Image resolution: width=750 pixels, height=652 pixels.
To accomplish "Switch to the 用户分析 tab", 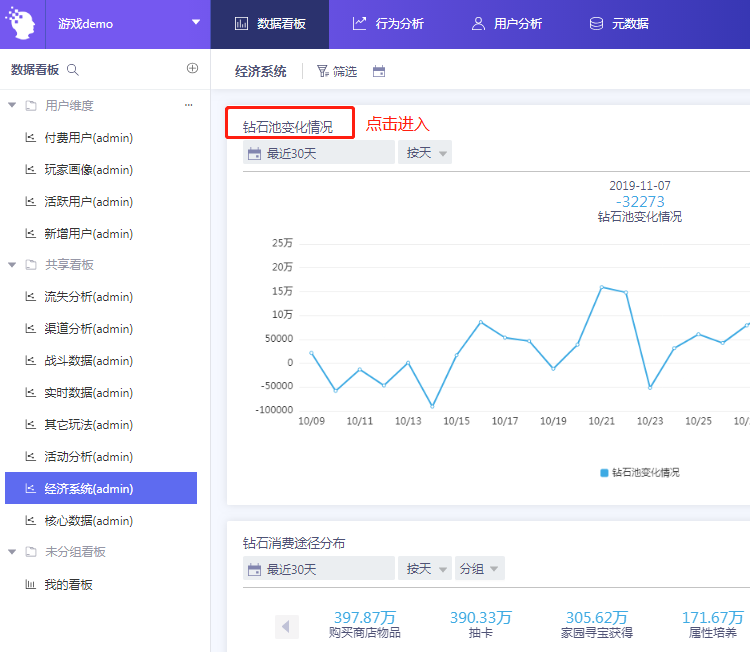I will [506, 23].
